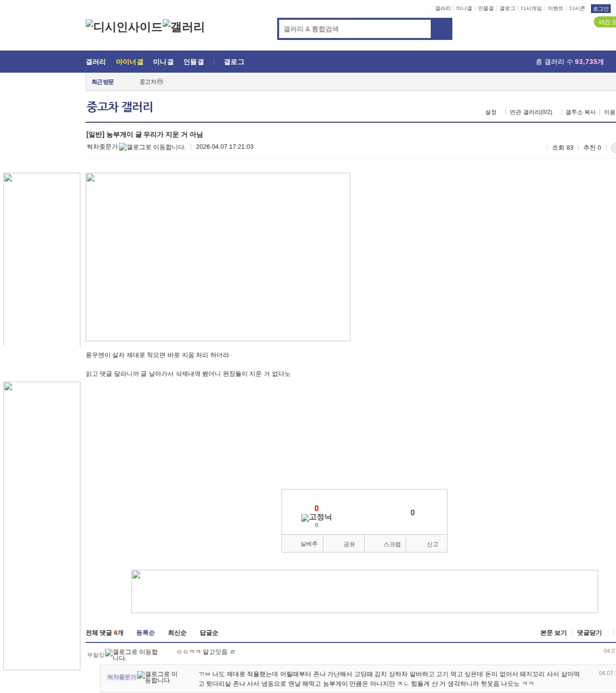
Task: Open the gallog icon next to 부랄킹
Action: (131, 654)
